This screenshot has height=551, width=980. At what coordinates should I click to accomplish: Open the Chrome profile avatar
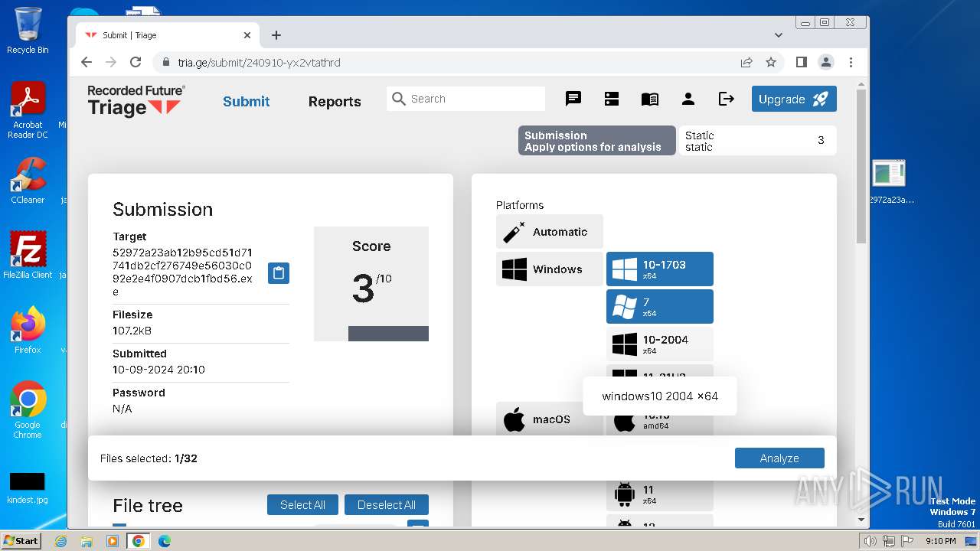tap(825, 62)
